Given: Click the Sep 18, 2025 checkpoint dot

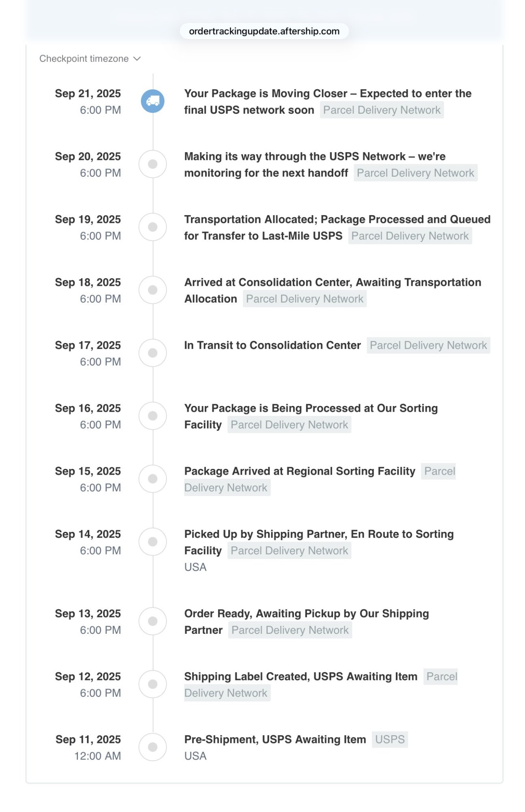Looking at the screenshot, I should 153,290.
